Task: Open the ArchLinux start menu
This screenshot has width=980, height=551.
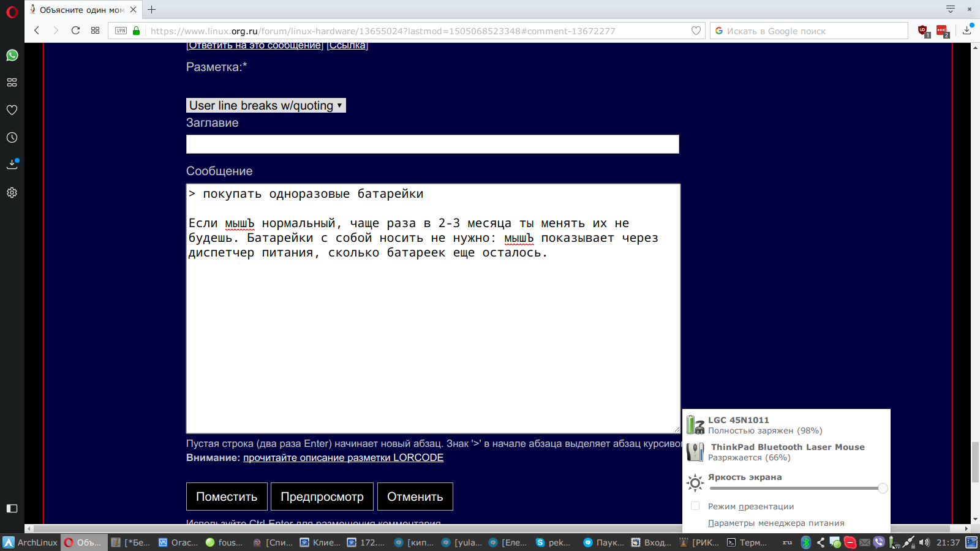Action: [x=30, y=542]
